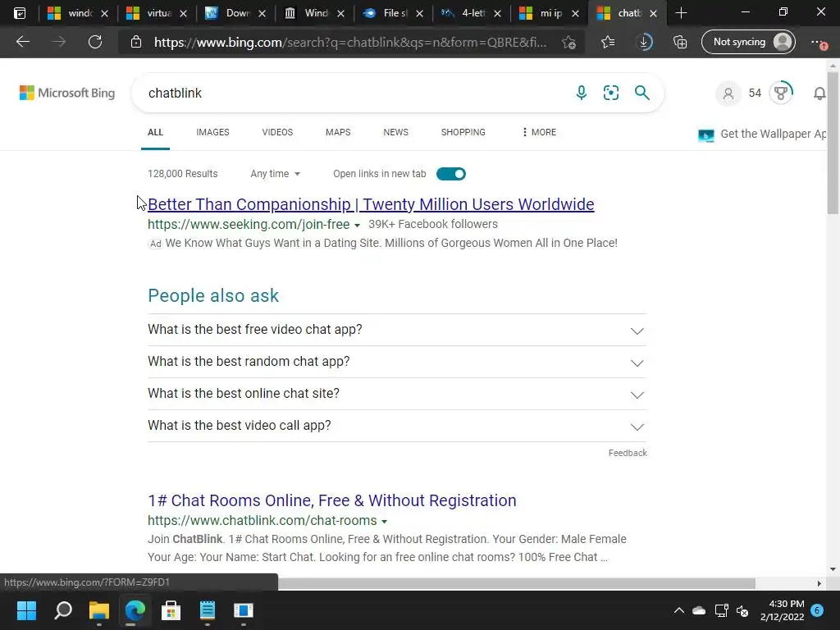Open taskbar Search icon
Viewport: 840px width, 630px height.
pos(63,610)
